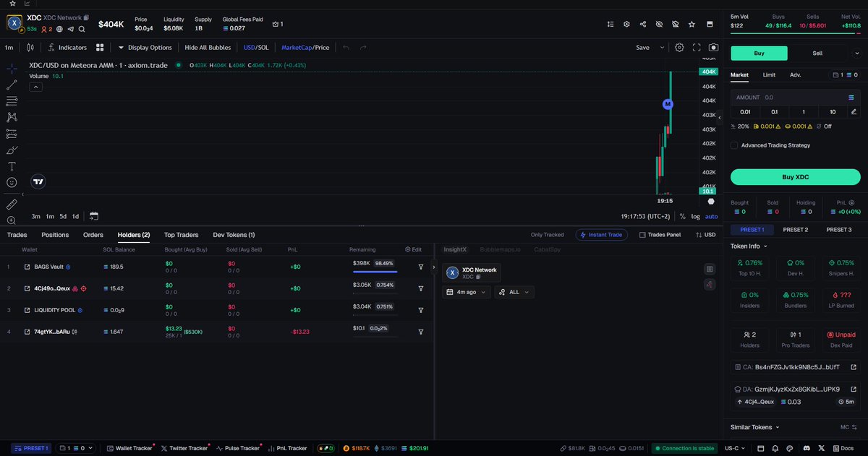This screenshot has width=868, height=456.
Task: Open the ALL filter dropdown
Action: click(514, 292)
